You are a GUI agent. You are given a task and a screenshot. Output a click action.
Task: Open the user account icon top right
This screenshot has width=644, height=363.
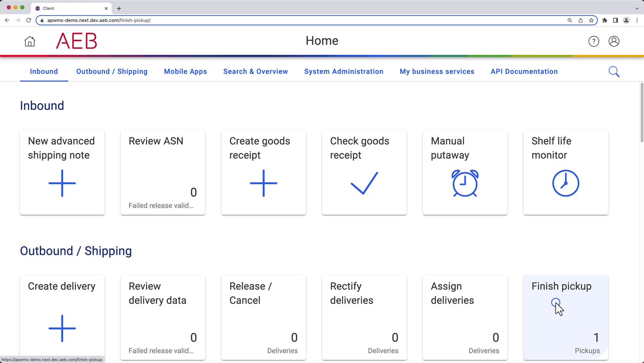tap(614, 41)
